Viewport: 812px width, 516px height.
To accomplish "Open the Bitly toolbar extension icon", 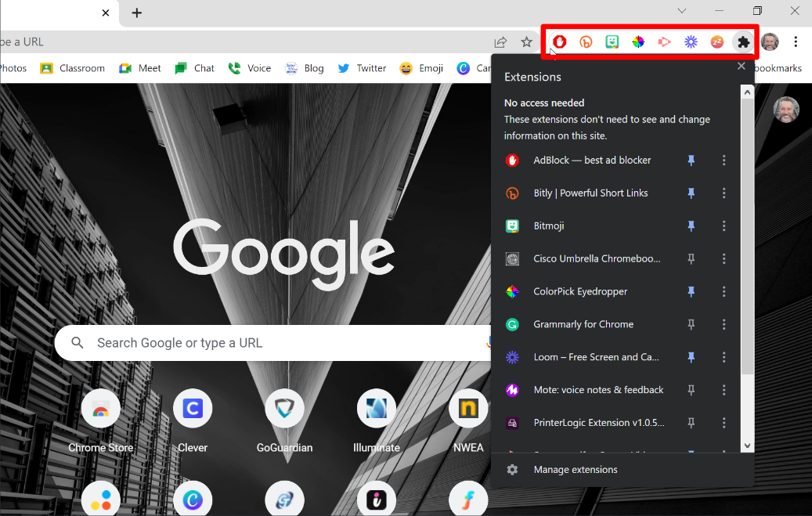I will pos(586,42).
